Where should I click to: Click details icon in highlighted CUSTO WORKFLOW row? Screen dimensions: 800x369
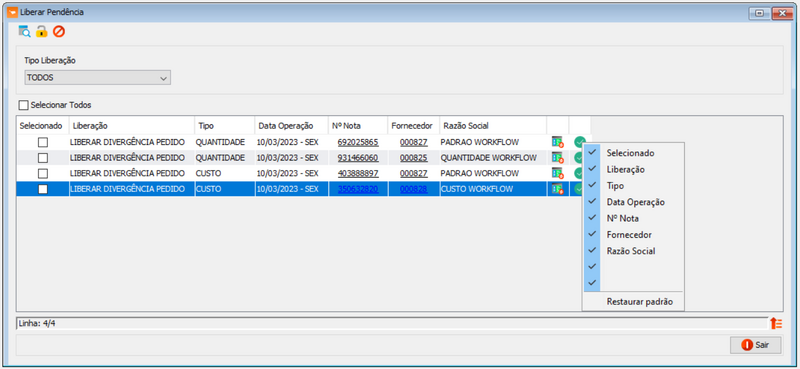558,189
